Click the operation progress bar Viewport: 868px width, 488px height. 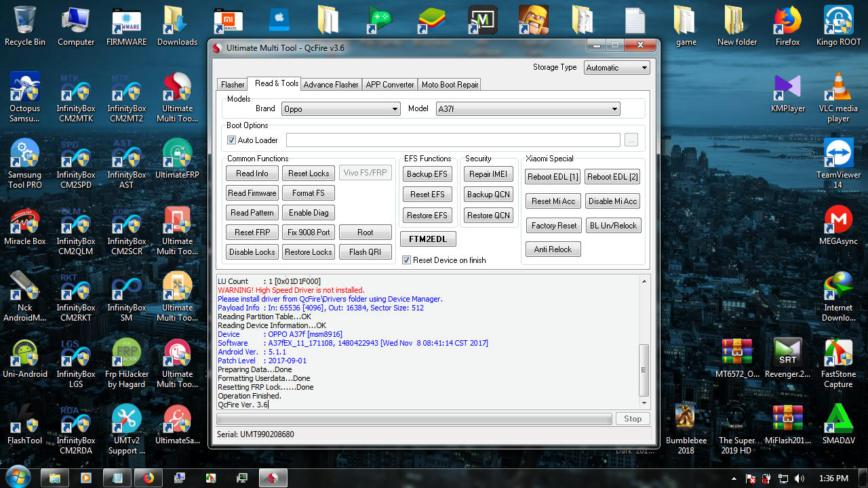[414, 419]
